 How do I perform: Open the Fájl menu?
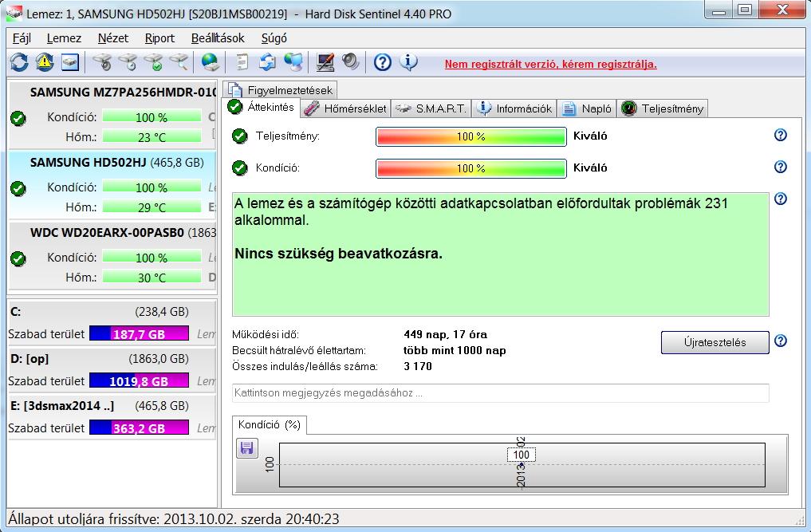[22, 38]
